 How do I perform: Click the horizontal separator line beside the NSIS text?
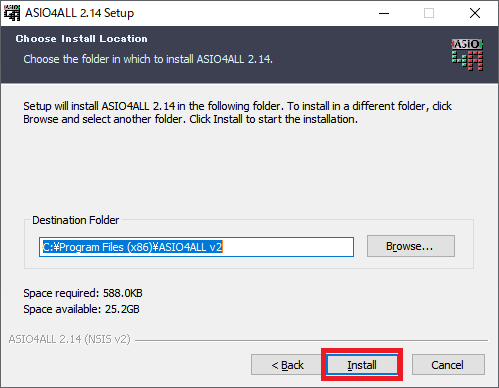[311, 340]
